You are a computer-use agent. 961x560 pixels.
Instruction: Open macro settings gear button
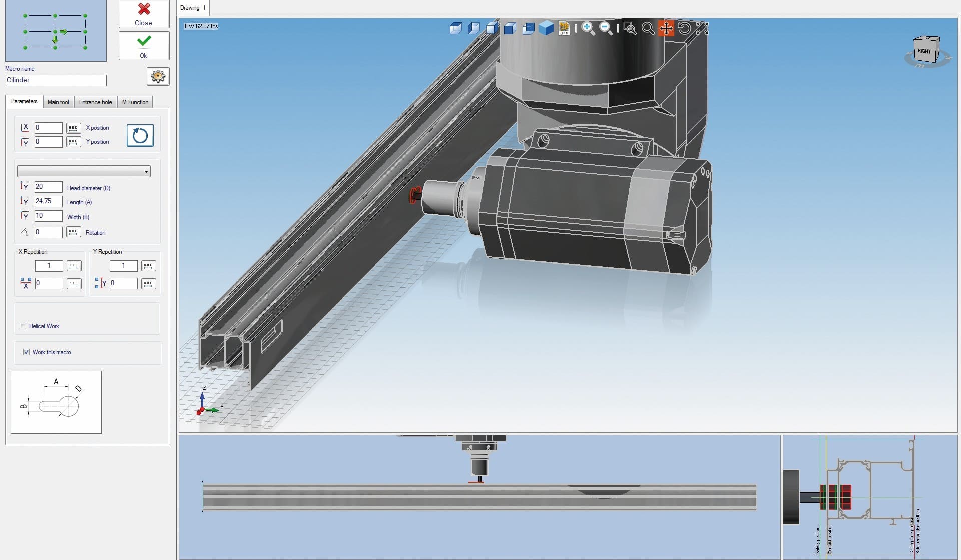pyautogui.click(x=158, y=76)
